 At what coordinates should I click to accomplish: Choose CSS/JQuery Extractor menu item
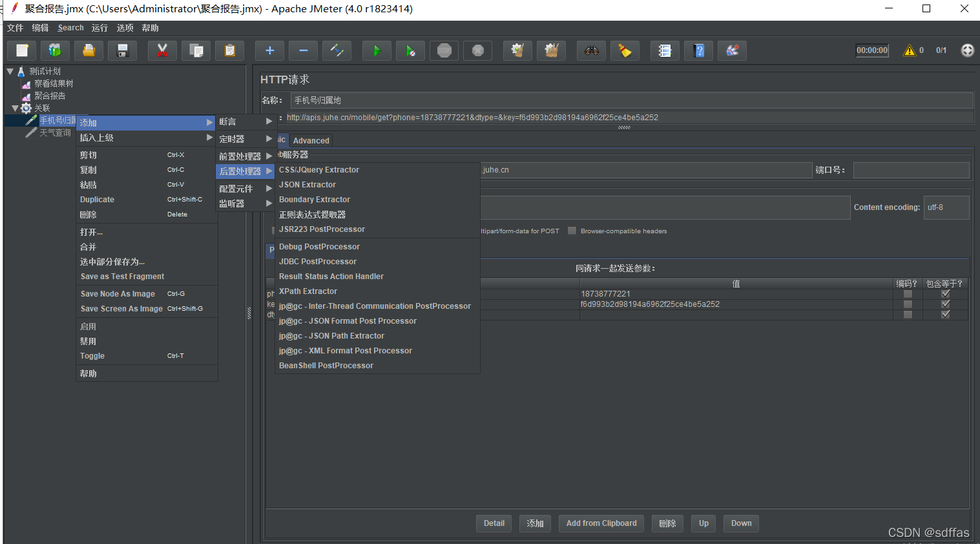(x=377, y=170)
